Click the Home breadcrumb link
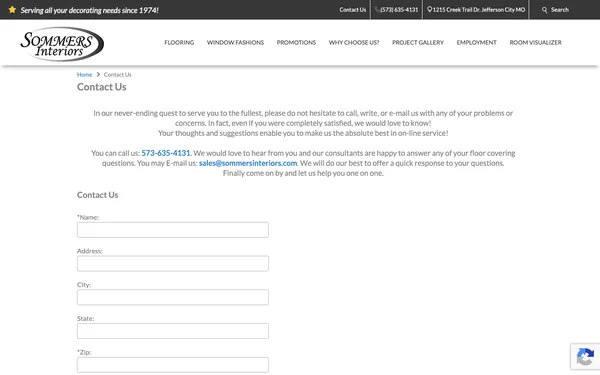 [x=84, y=75]
